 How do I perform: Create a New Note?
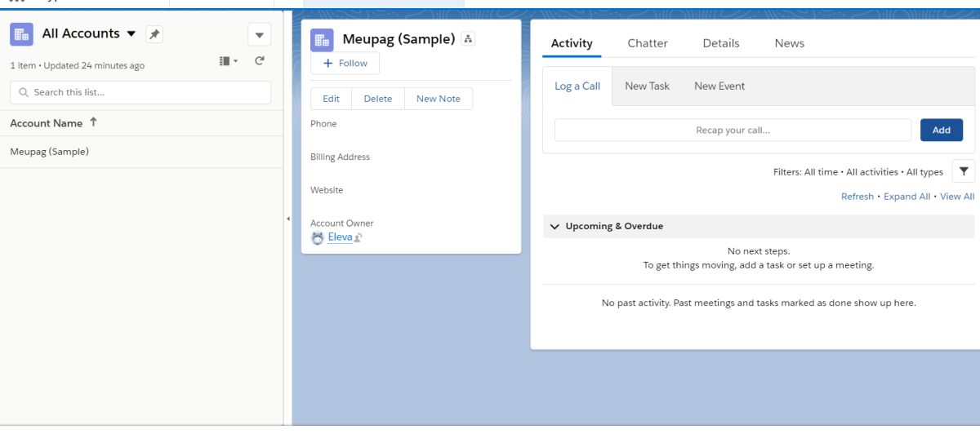point(439,99)
